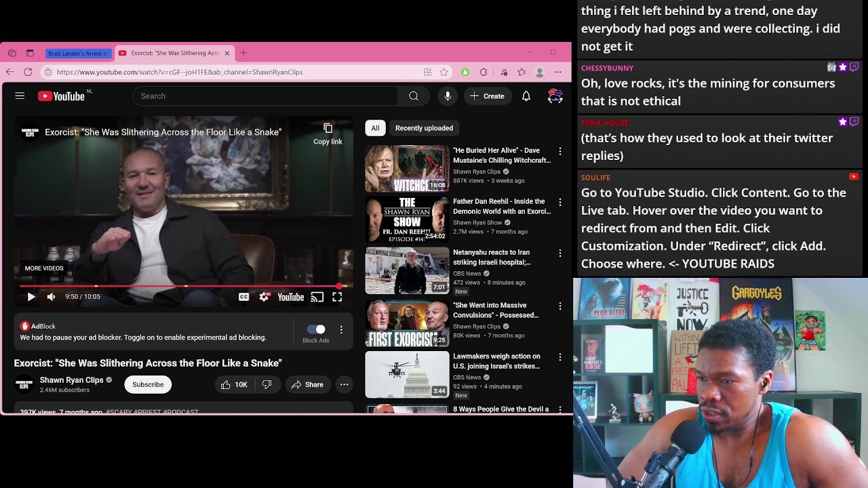Open the First Exorcism video thumbnail
Screen dimensions: 868x488
[407, 323]
